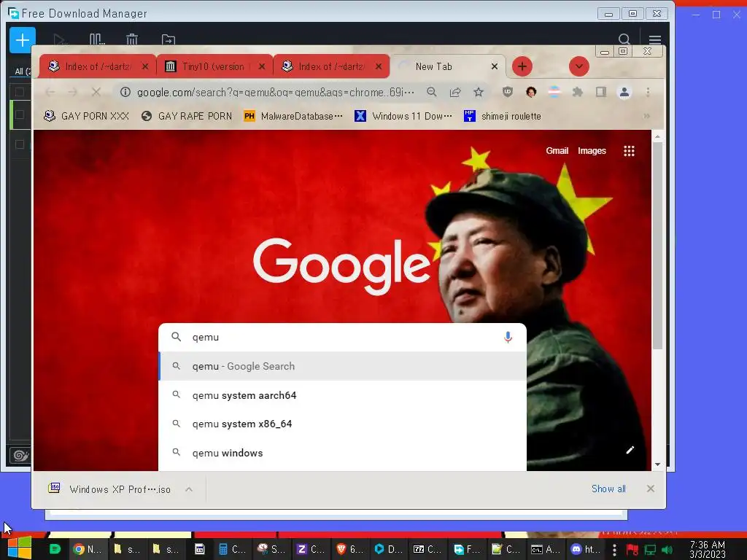Click the address bar URL field
747x560 pixels.
(275, 92)
